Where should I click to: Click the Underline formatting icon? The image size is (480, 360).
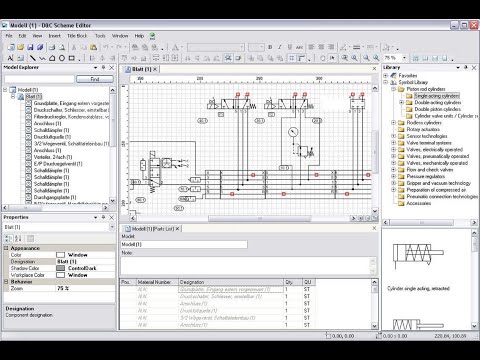(x=290, y=47)
